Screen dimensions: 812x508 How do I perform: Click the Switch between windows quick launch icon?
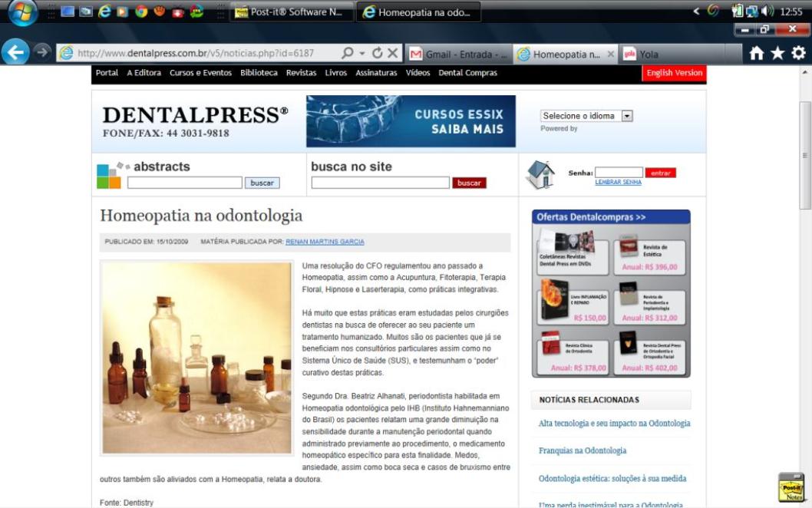(85, 12)
